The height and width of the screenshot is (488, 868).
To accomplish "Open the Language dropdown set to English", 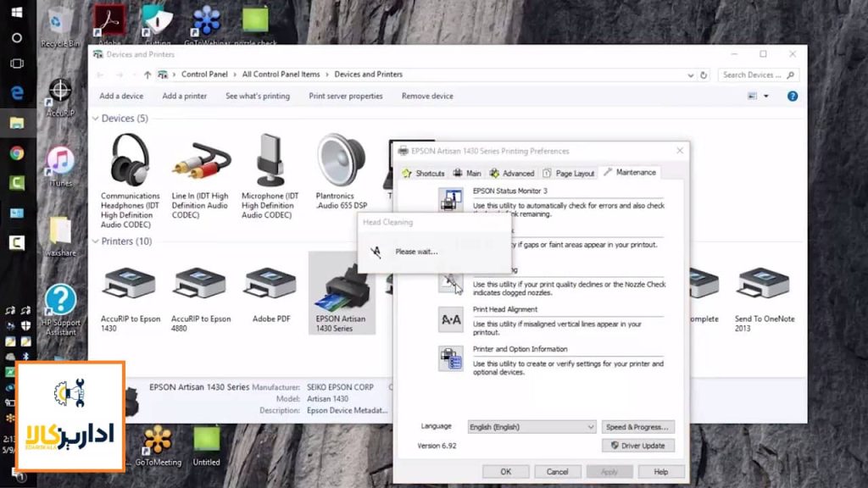I will (531, 427).
